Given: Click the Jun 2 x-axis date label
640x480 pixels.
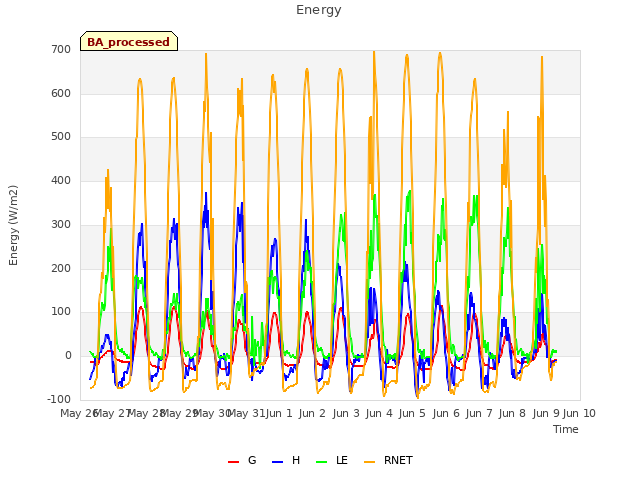Looking at the screenshot, I should coord(312,413).
